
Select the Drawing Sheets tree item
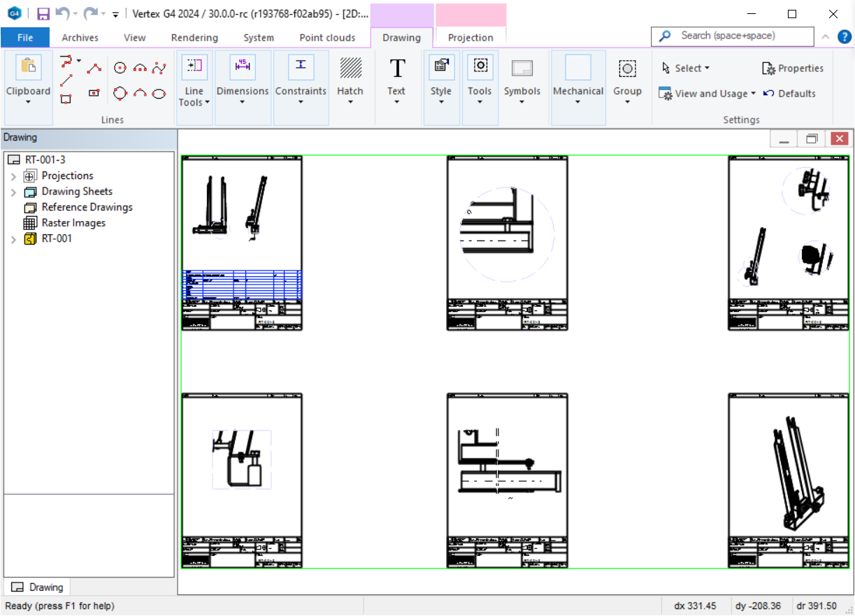78,191
